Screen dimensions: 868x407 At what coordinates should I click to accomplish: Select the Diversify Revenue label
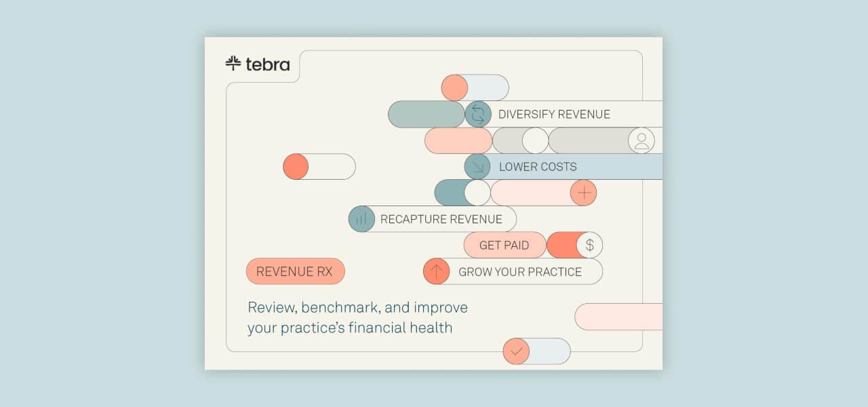coord(554,114)
